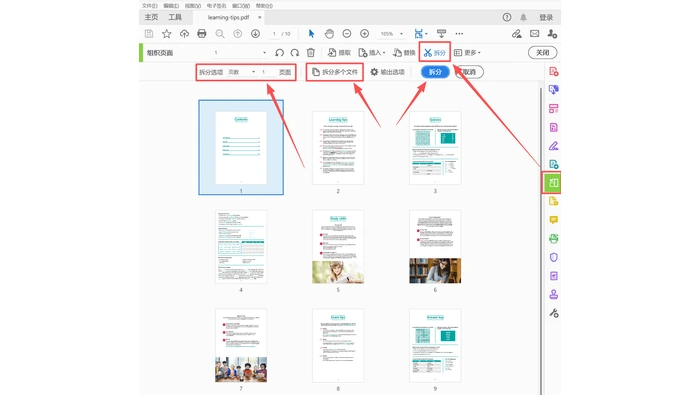Click the pen sign icon in top toolbar

[x=517, y=33]
